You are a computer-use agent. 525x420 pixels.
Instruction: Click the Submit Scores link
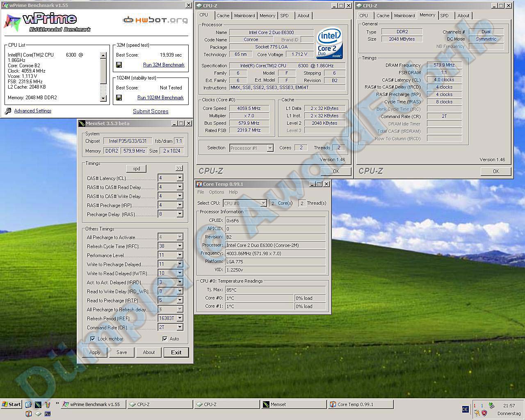coord(151,111)
